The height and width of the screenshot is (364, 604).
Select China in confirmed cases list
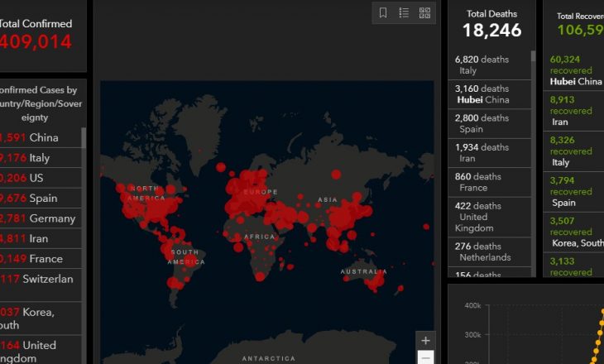click(41, 137)
